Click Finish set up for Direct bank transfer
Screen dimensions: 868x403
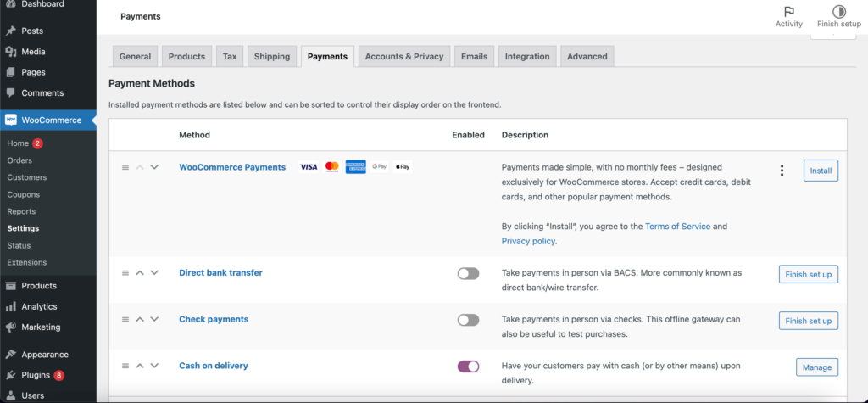tap(808, 274)
